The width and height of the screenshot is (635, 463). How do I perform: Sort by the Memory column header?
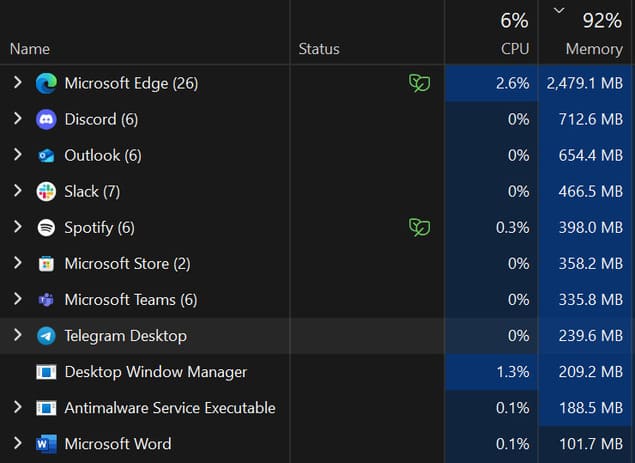(x=585, y=32)
